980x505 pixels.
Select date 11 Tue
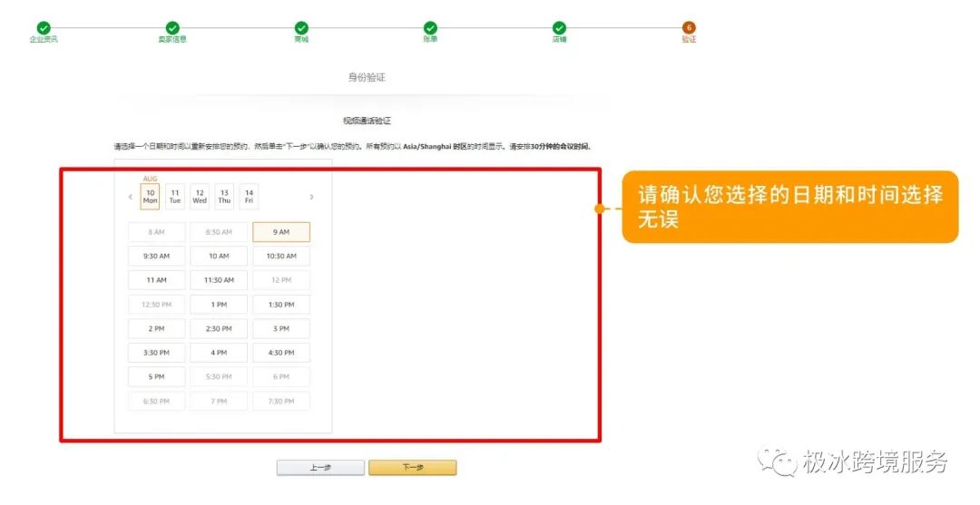point(175,197)
